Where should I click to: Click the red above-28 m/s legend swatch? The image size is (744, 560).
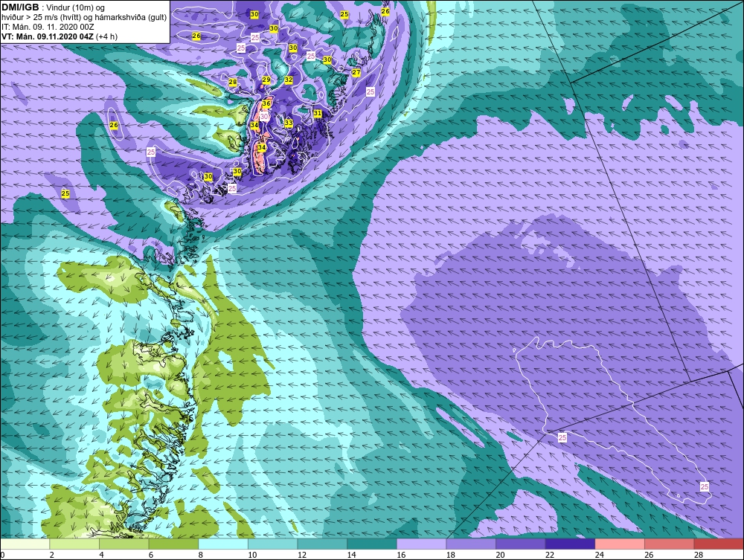point(719,544)
